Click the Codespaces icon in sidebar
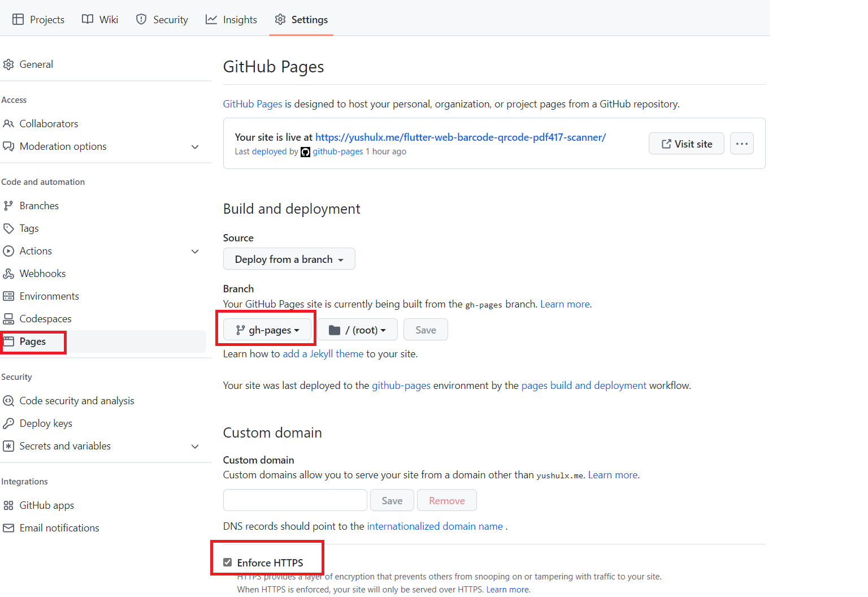The image size is (868, 597). (x=8, y=319)
